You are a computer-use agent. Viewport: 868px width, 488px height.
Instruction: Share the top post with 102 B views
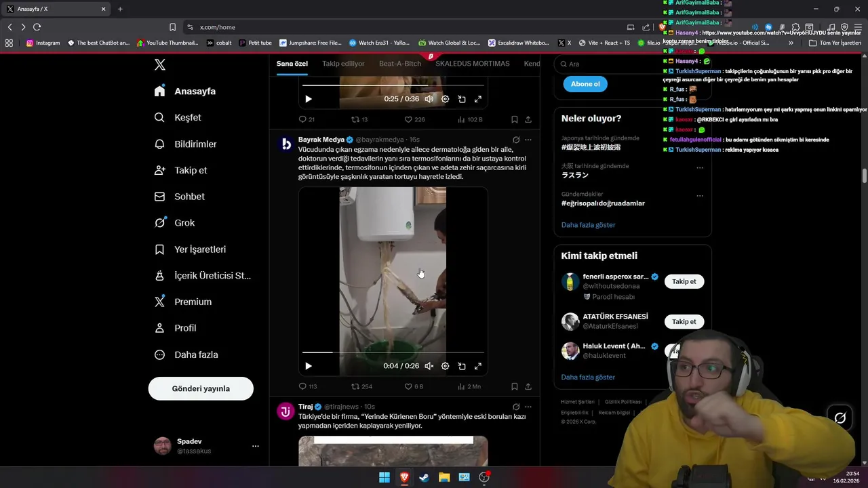(528, 119)
